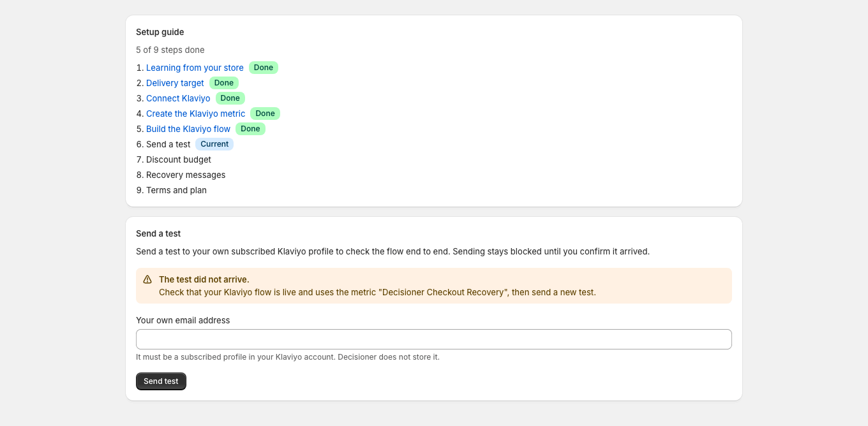Screen dimensions: 868x426
Task: Click the 'Send a test' card heading
Action: click(x=158, y=233)
